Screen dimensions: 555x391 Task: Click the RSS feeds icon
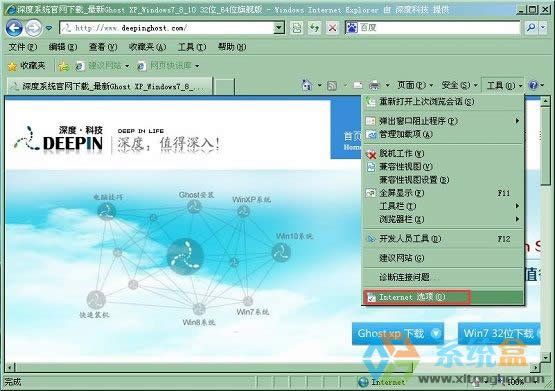[x=332, y=86]
